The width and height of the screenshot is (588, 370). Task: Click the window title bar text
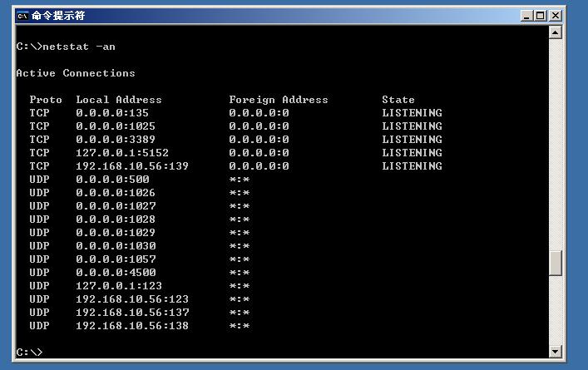tap(58, 16)
